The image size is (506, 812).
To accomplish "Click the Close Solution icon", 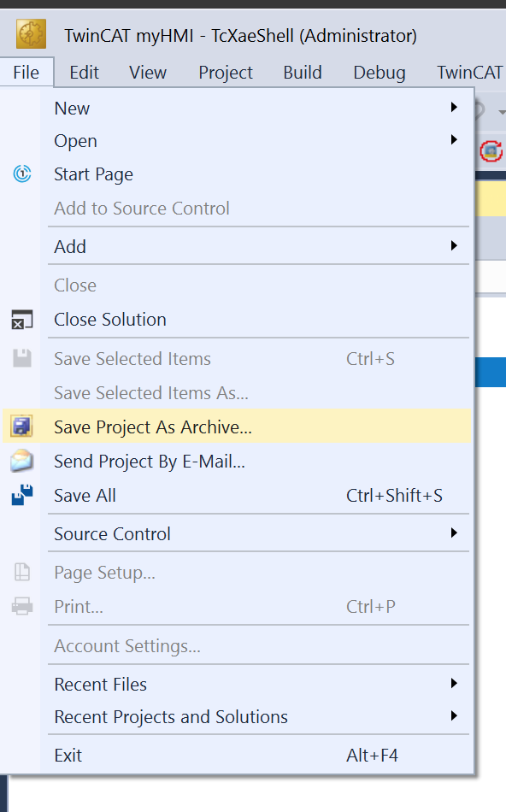I will pos(21,320).
